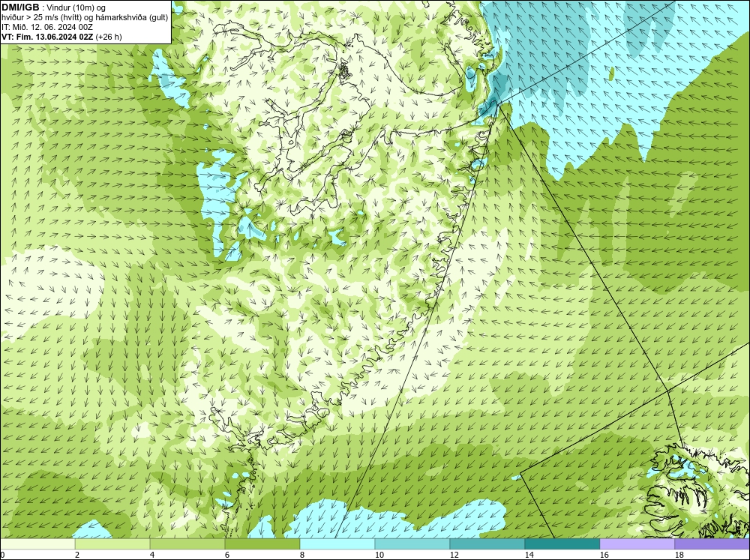Click the 4–6 m/s green legend swatch
The image size is (750, 560).
[x=187, y=544]
